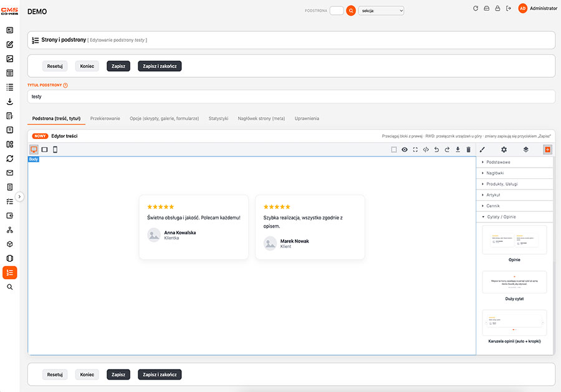Undo the last editor change

click(x=436, y=150)
